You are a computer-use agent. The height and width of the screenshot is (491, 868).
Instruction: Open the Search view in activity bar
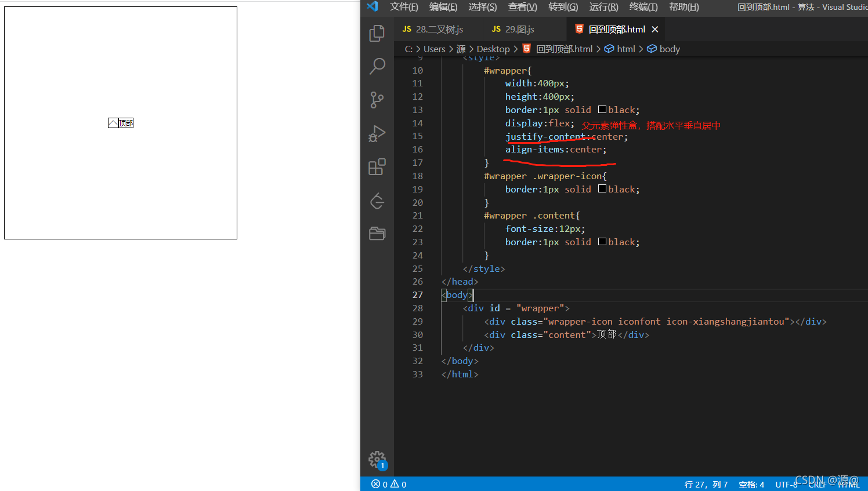(377, 67)
